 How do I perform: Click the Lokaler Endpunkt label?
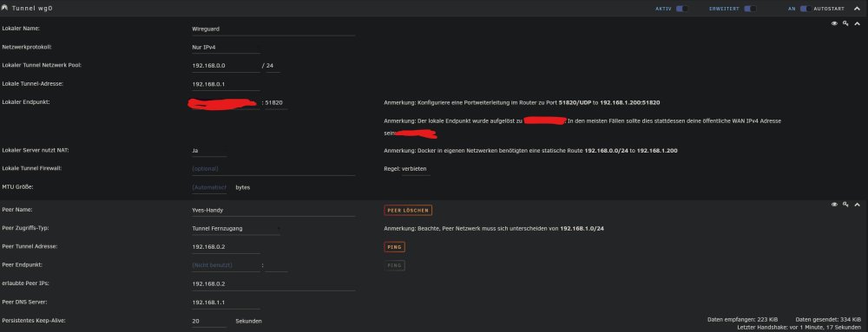26,102
